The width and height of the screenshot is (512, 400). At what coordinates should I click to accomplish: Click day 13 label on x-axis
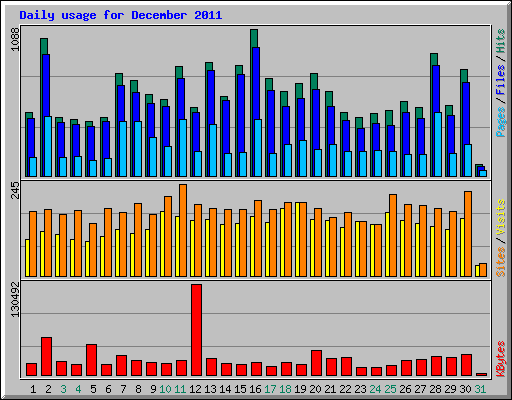click(210, 389)
